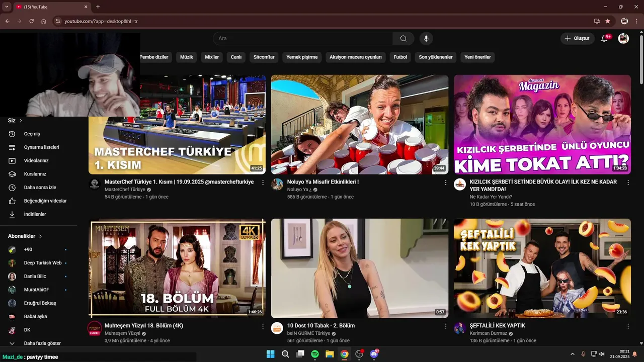Image resolution: width=644 pixels, height=362 pixels.
Task: Select the Yemek pişirme filter chip
Action: [302, 57]
